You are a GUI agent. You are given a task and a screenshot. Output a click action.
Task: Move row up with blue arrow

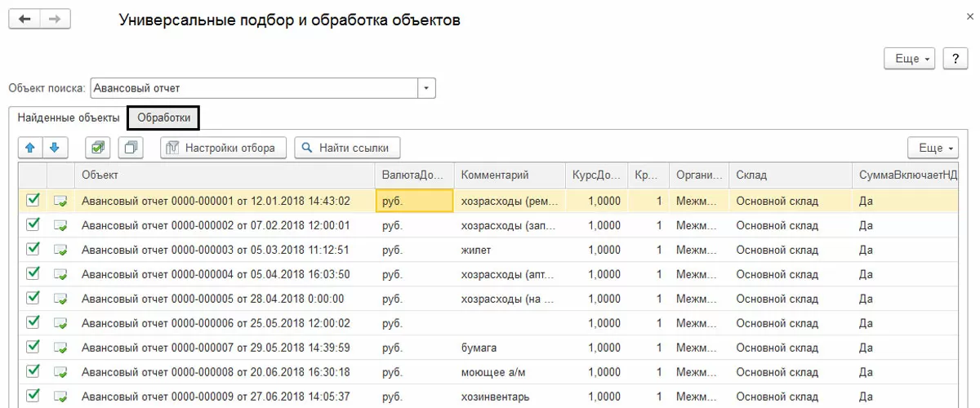pos(30,148)
